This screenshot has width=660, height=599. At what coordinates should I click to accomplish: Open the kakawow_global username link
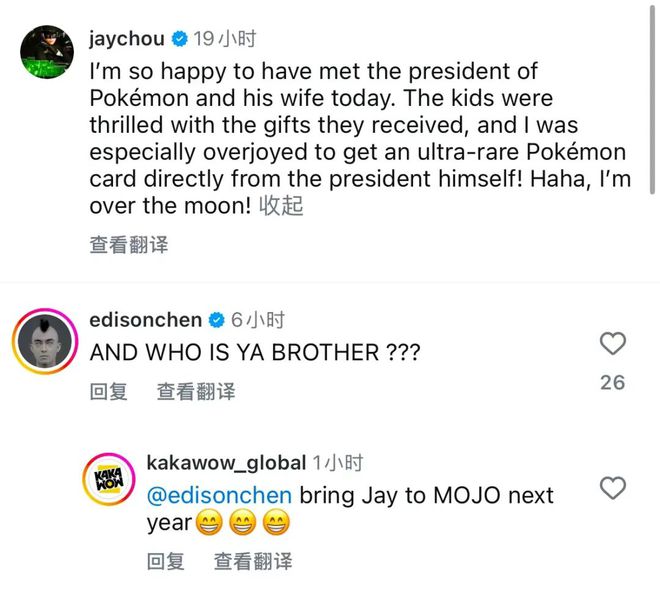click(226, 462)
